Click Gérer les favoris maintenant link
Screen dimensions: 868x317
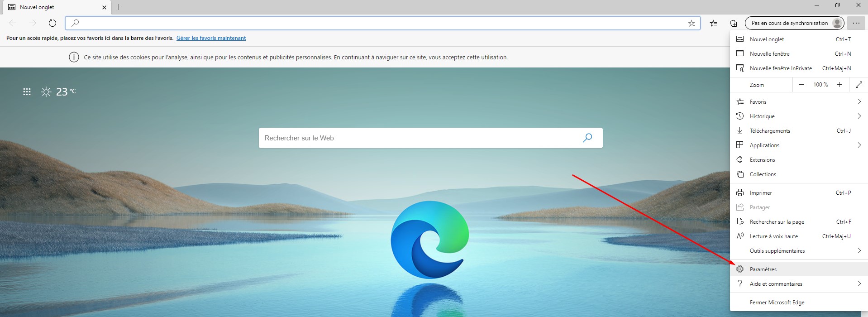point(211,38)
